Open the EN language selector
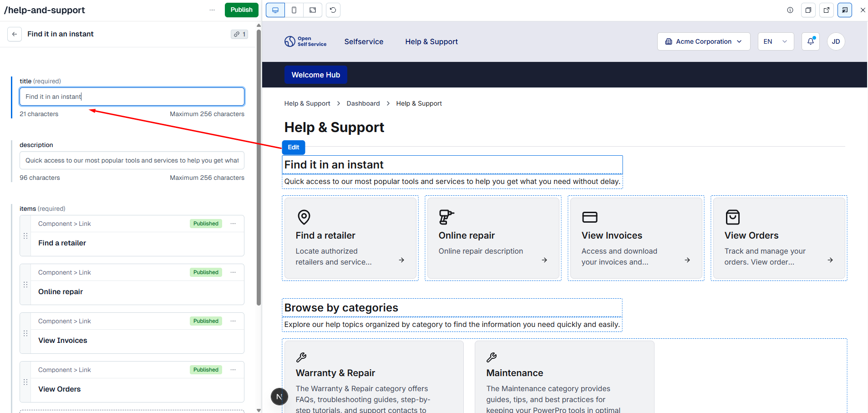Viewport: 868px width, 413px height. 775,41
